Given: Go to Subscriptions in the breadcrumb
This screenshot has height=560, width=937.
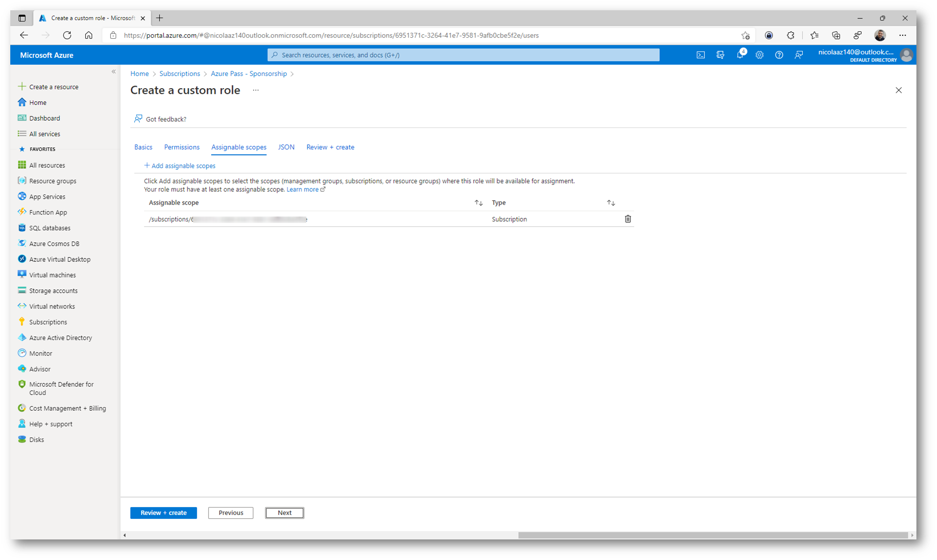Looking at the screenshot, I should click(x=180, y=73).
